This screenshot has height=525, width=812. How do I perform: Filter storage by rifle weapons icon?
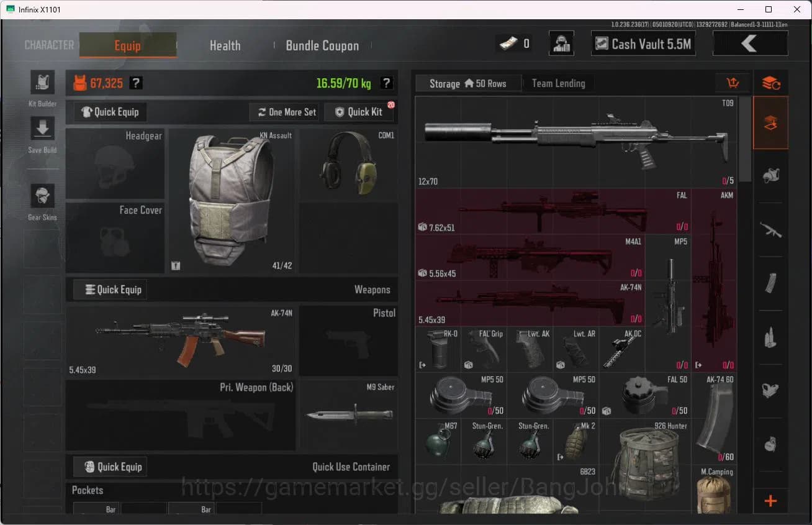click(x=771, y=230)
